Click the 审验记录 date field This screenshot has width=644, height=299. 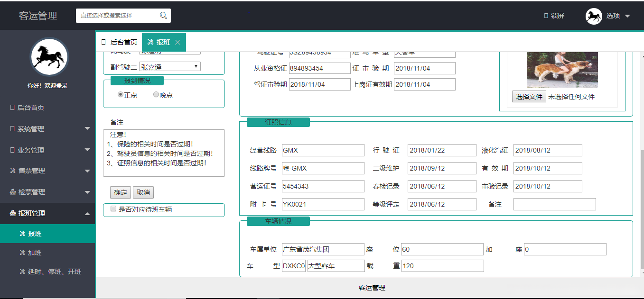point(548,186)
